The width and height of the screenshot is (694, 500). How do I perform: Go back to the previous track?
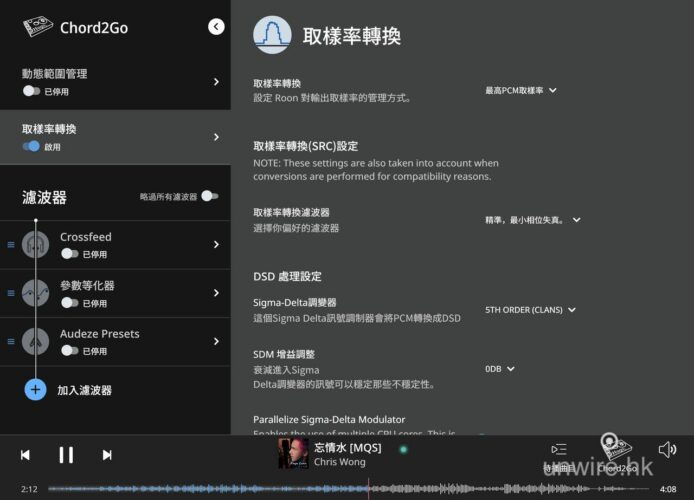tap(25, 455)
